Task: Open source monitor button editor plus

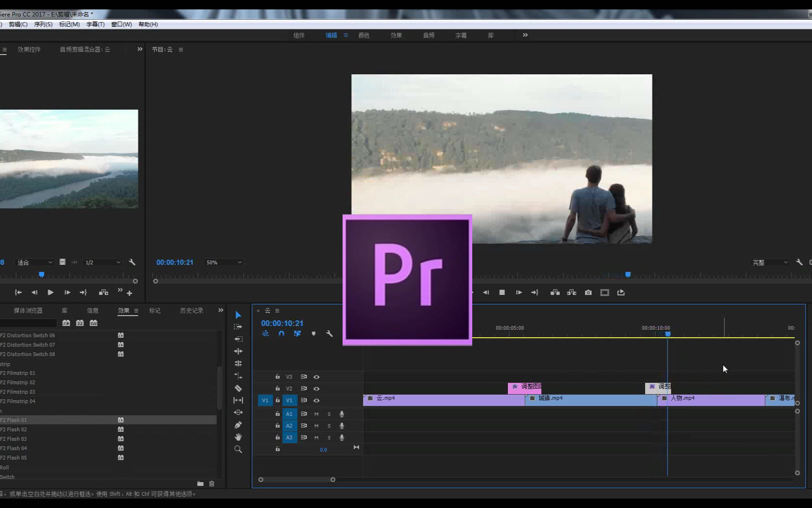Action: pyautogui.click(x=130, y=293)
